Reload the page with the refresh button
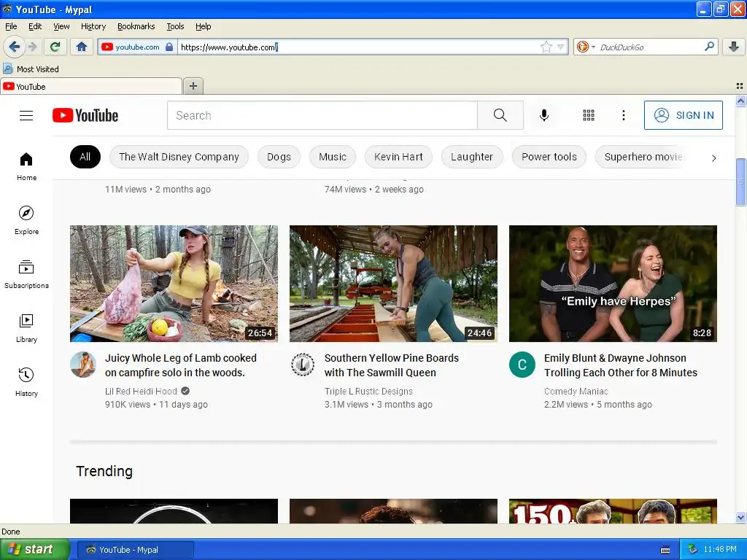The image size is (747, 560). tap(55, 47)
